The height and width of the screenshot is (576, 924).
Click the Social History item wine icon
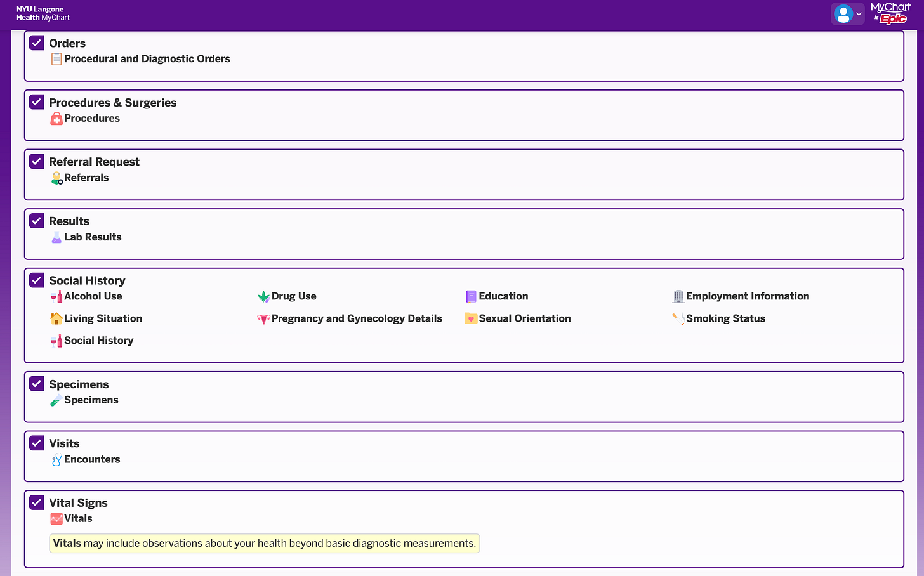coord(56,341)
